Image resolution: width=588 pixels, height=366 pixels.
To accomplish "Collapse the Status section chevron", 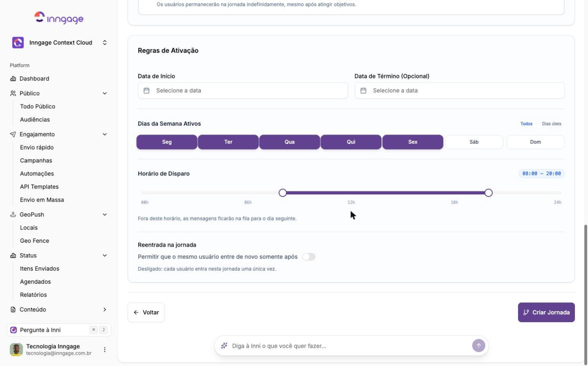I will click(x=105, y=256).
